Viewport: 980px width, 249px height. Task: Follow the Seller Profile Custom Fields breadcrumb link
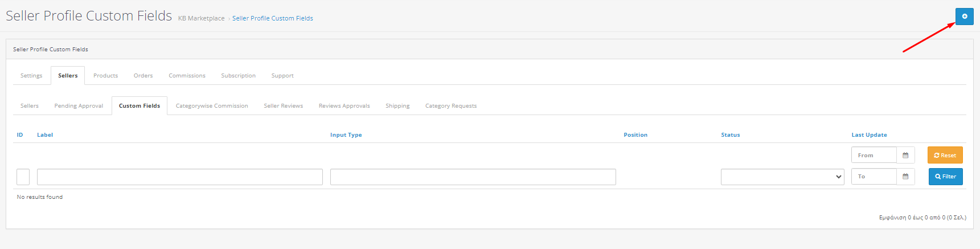(272, 18)
